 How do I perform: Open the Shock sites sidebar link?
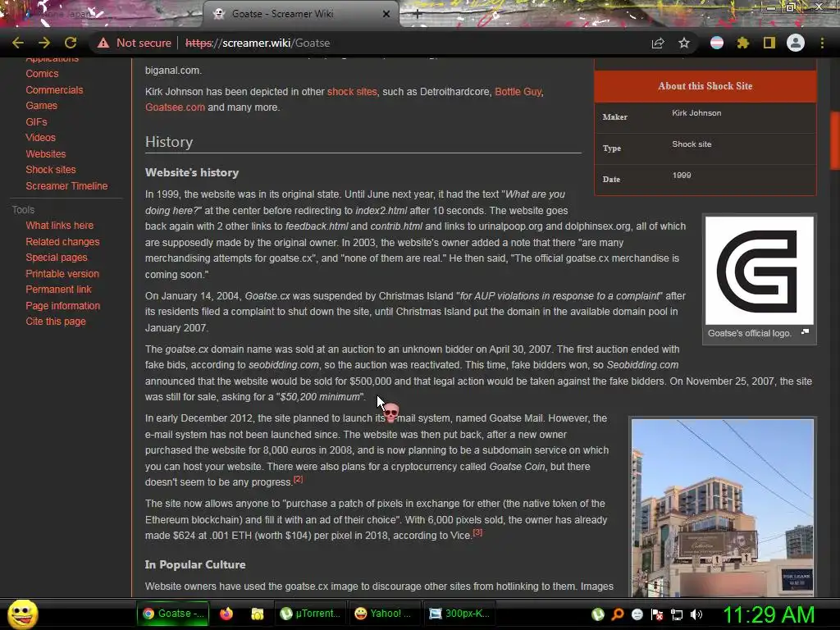[x=51, y=169]
